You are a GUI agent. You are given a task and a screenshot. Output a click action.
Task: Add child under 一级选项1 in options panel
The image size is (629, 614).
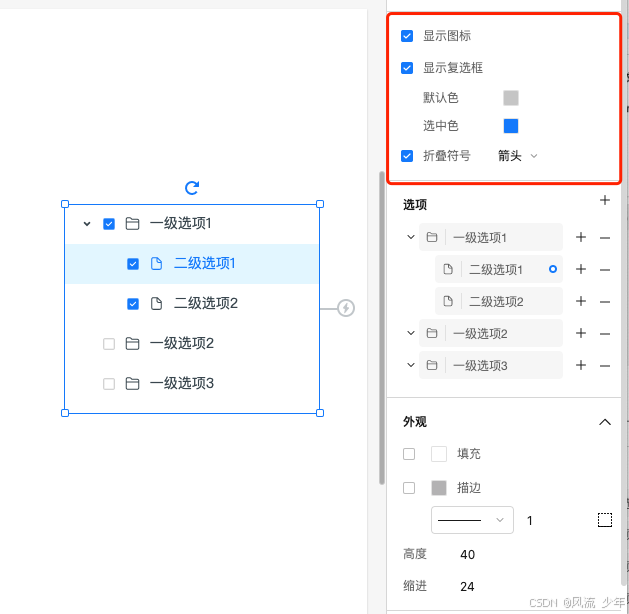pos(581,237)
